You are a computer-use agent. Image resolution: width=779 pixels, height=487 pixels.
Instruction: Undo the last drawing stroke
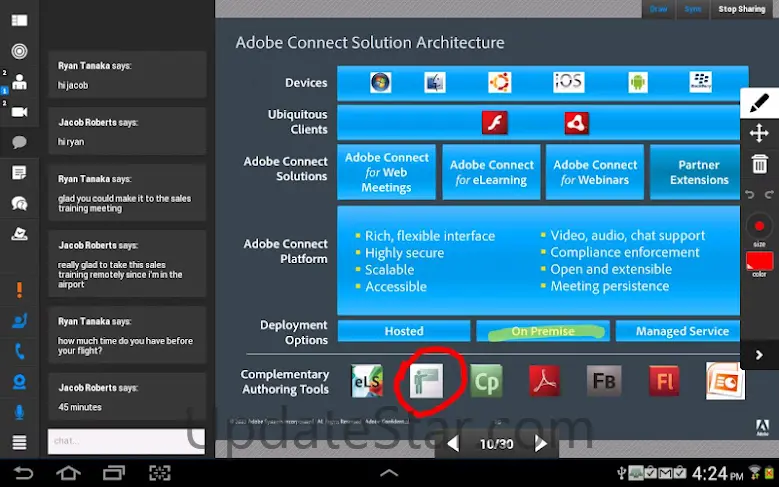coord(750,194)
